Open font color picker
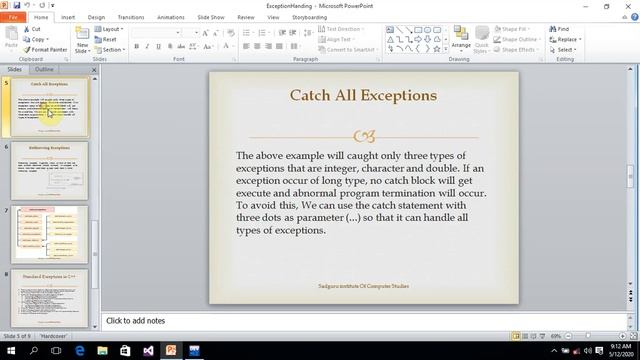Image resolution: width=640 pixels, height=360 pixels. (x=228, y=47)
